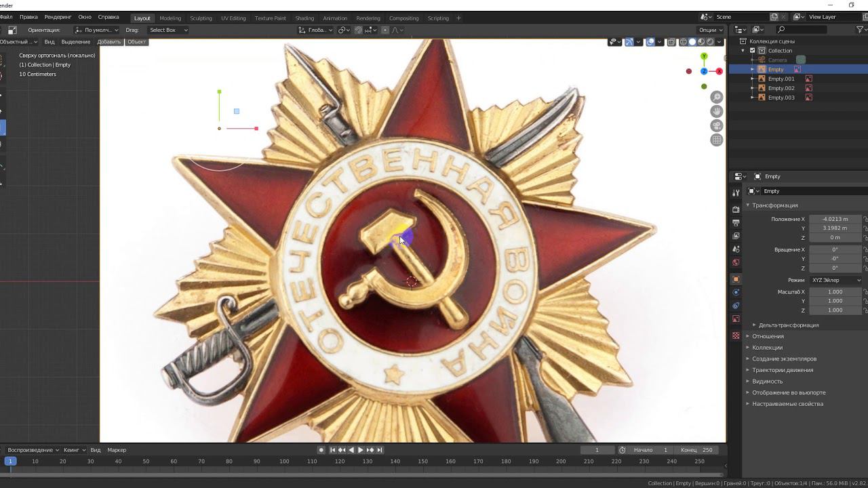
Task: Open the Scene properties tab
Action: click(x=736, y=249)
